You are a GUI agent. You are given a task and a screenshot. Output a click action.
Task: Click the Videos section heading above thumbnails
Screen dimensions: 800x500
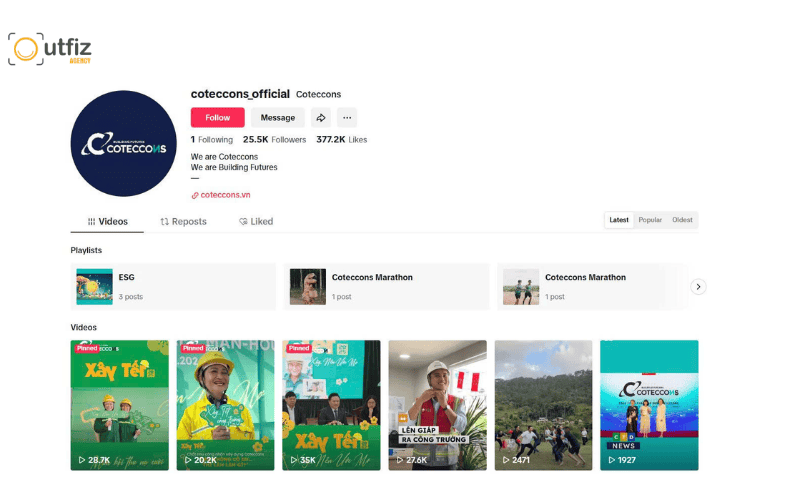(x=84, y=328)
